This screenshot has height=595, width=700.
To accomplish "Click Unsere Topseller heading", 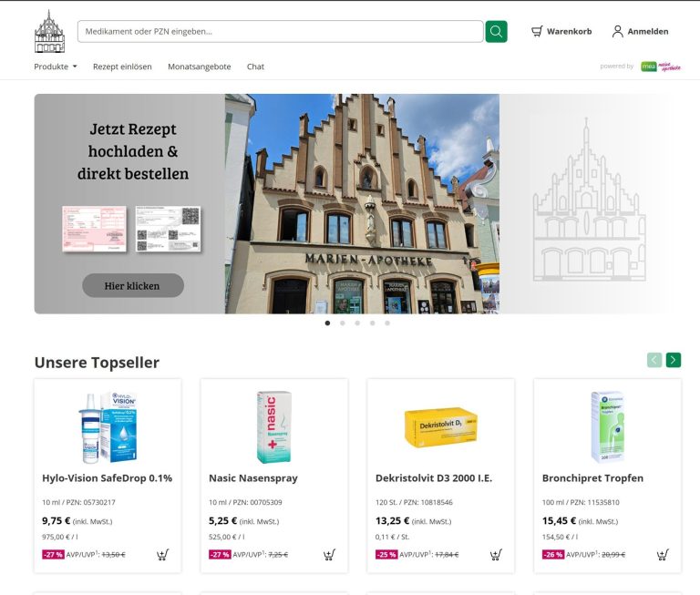I will click(97, 363).
